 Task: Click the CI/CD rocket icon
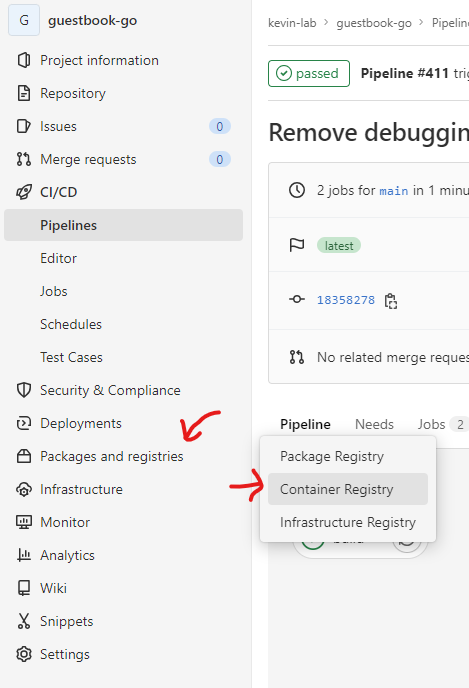pyautogui.click(x=24, y=192)
